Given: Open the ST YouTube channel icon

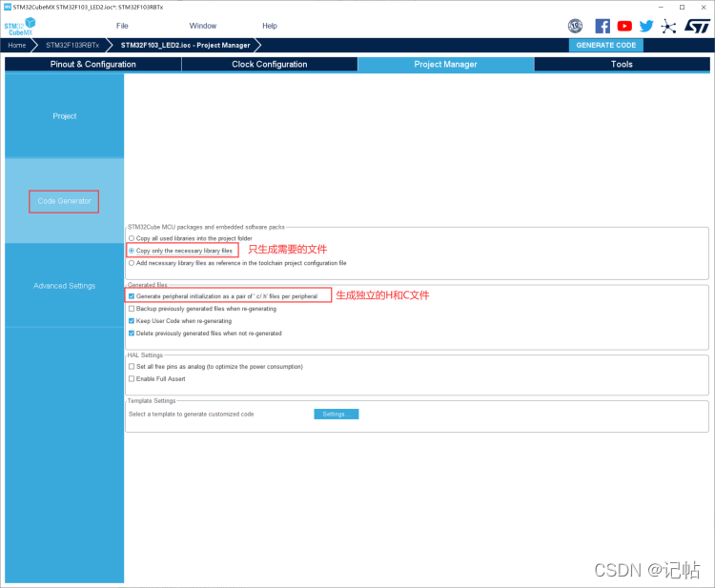Looking at the screenshot, I should (624, 26).
